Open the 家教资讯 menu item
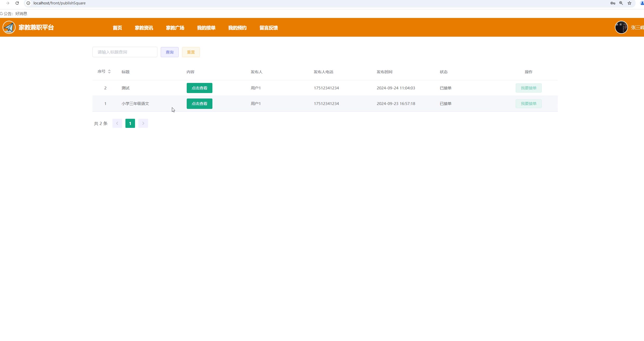The image size is (644, 341). 144,28
